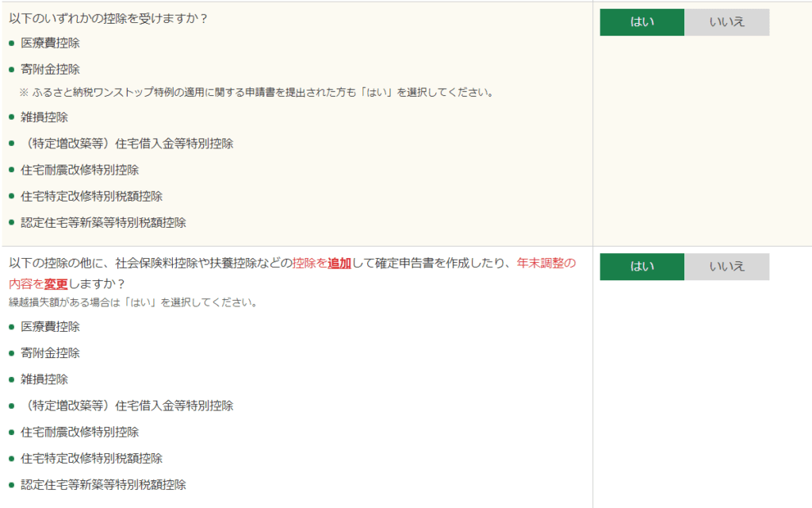Click the red underlined 追加 text
The width and height of the screenshot is (812, 508).
[x=339, y=264]
